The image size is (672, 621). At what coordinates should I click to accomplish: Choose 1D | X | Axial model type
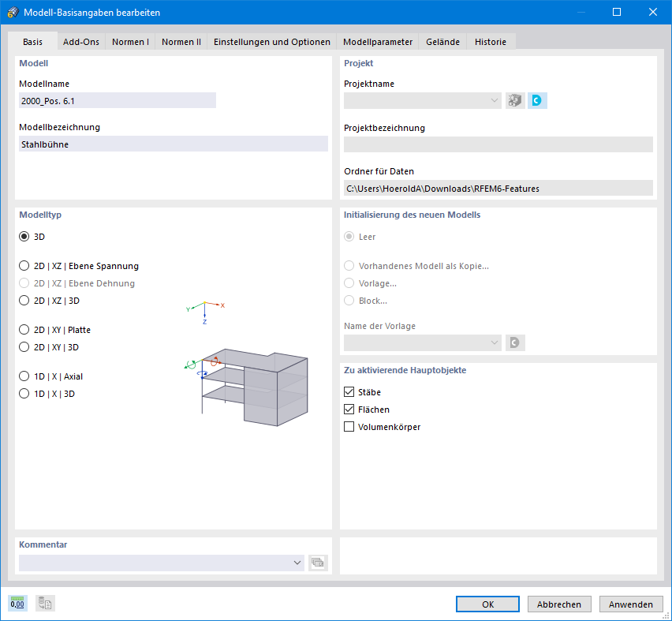coord(24,376)
